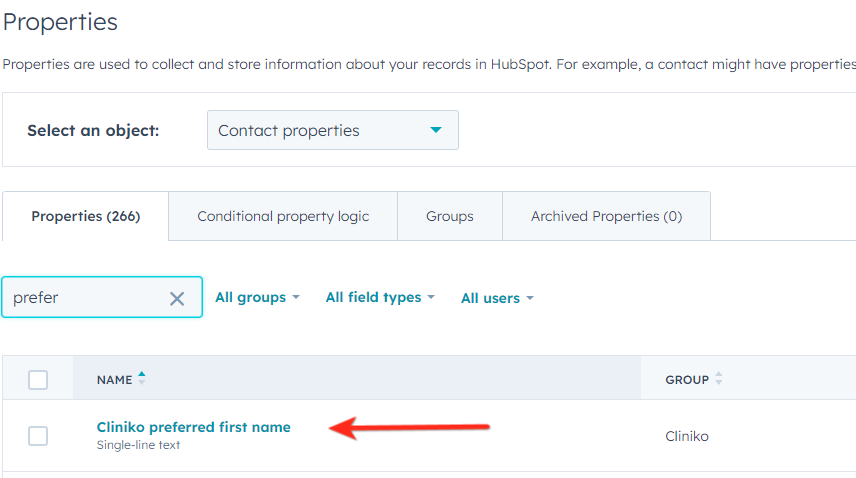
Task: Check the Cliniko preferred first name row checkbox
Action: (38, 435)
